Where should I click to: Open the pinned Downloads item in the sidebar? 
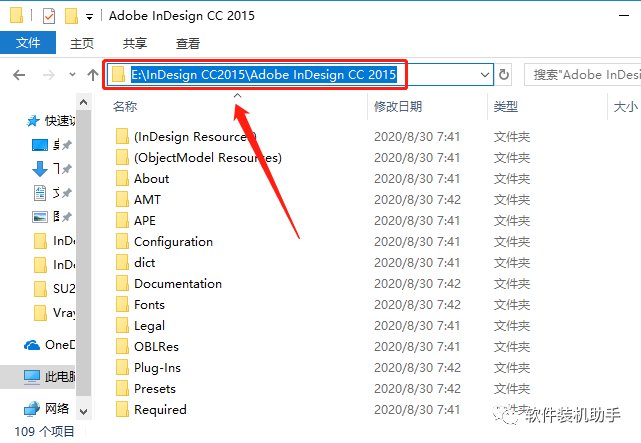(52, 168)
